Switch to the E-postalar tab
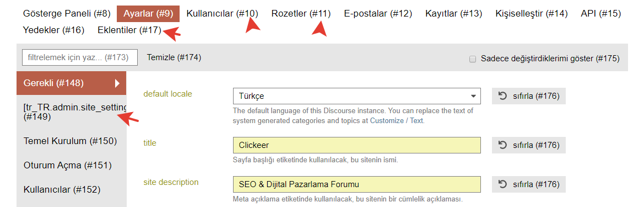 378,14
